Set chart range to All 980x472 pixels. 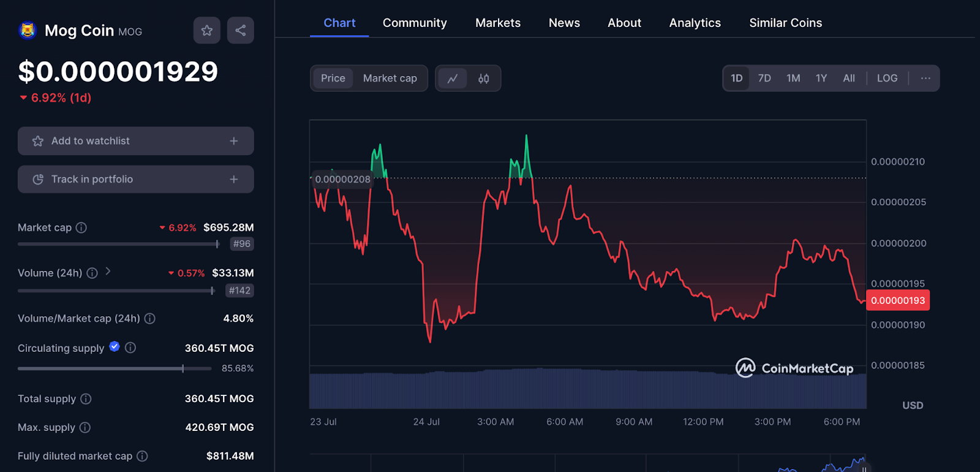coord(849,78)
